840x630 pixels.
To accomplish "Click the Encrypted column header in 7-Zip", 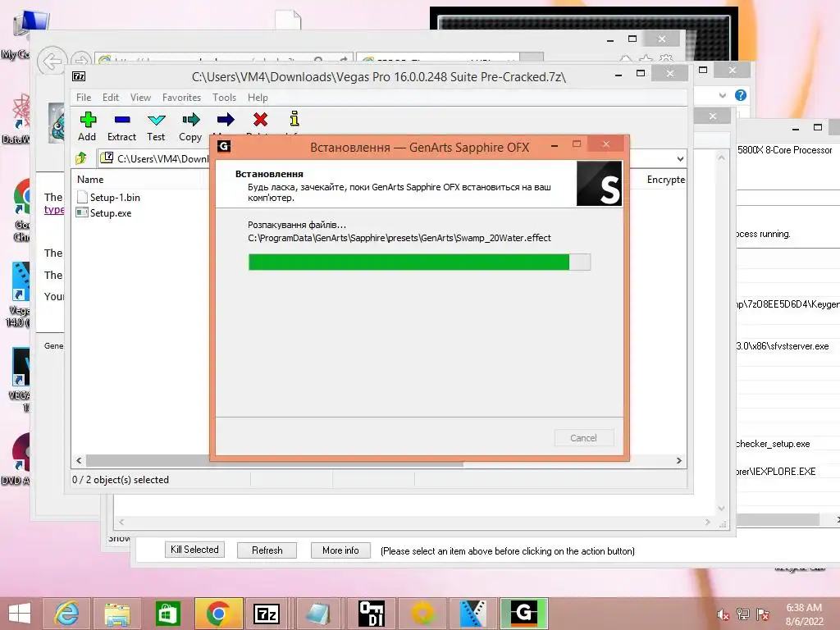I will [x=665, y=180].
